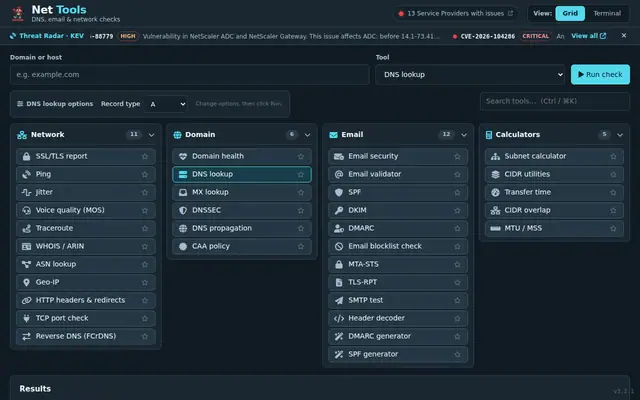This screenshot has height=400, width=640.
Task: Select DNS propagation tool
Action: (242, 228)
